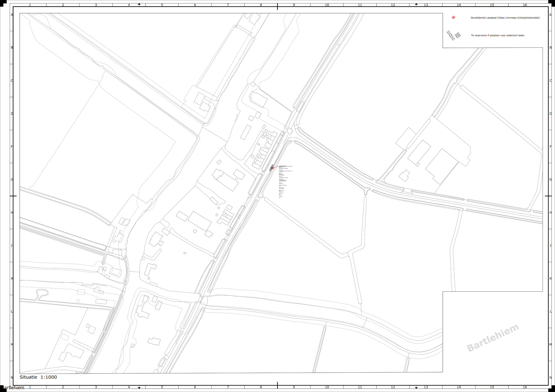The width and height of the screenshot is (555, 392).
Task: Click the down arrow on bottom border near column 13
Action: 416,387
